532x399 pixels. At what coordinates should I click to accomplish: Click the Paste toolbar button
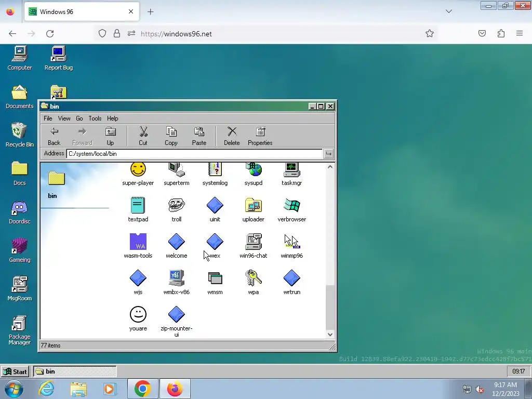(x=199, y=136)
